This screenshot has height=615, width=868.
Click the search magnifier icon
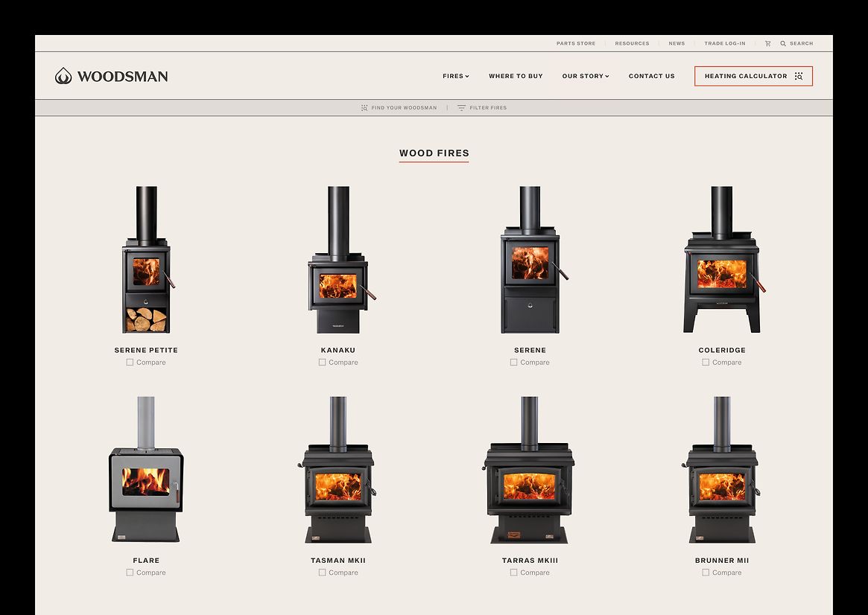tap(783, 44)
